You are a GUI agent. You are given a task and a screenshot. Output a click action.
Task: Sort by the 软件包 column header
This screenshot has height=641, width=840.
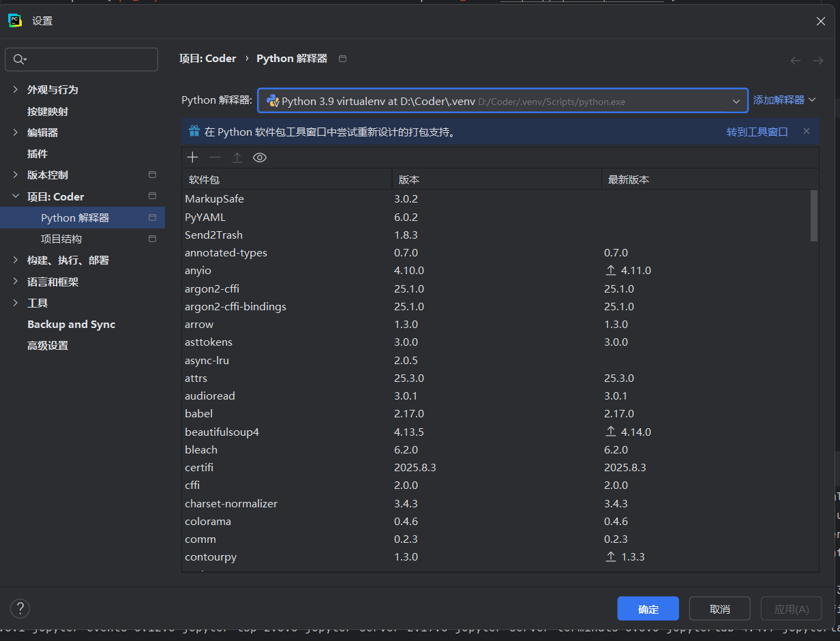point(287,180)
